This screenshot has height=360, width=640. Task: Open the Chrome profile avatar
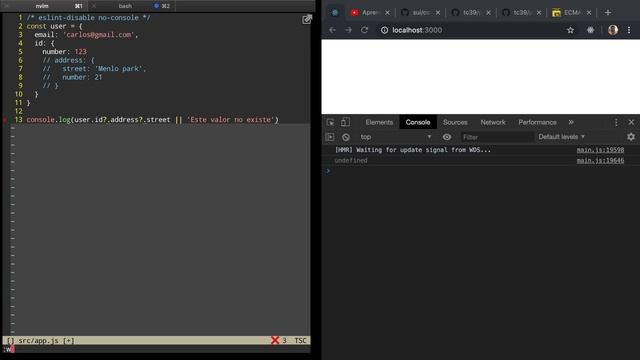613,30
